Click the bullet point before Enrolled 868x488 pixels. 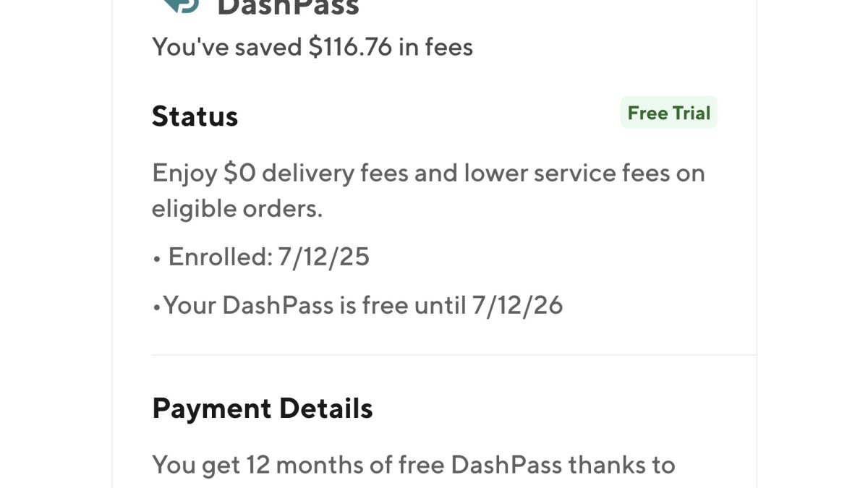click(156, 258)
